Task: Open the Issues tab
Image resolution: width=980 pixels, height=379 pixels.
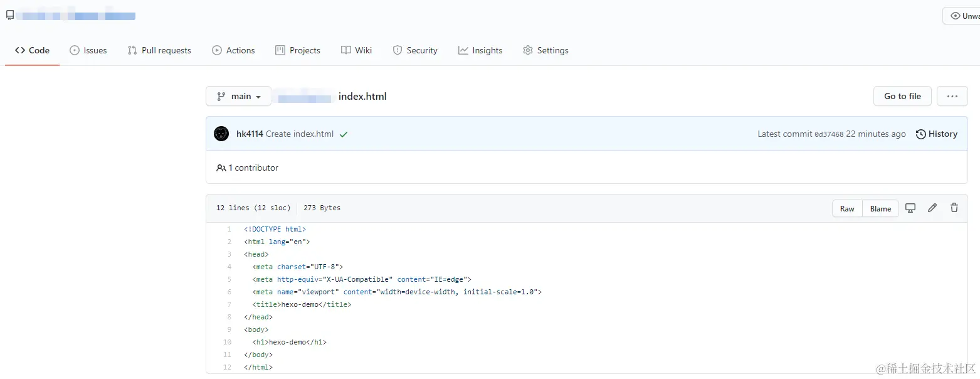Action: (88, 50)
